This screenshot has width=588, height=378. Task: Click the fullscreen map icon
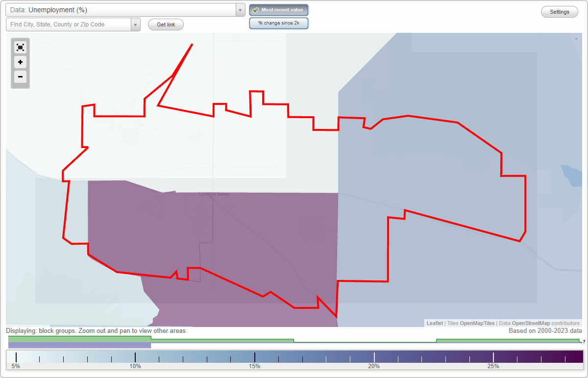pyautogui.click(x=20, y=47)
